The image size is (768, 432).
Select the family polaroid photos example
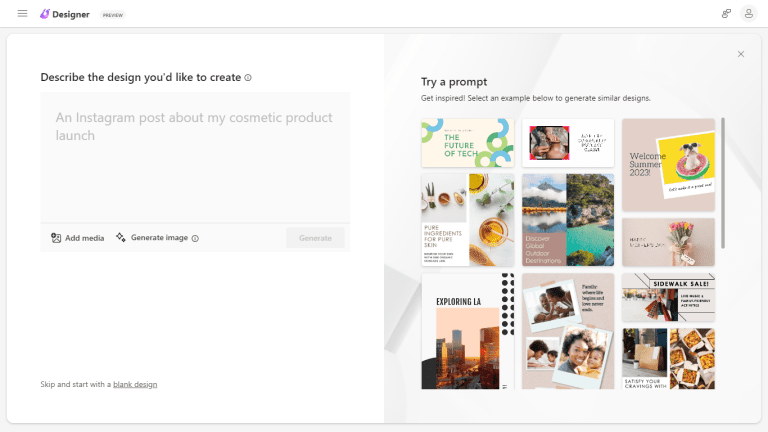click(x=568, y=331)
